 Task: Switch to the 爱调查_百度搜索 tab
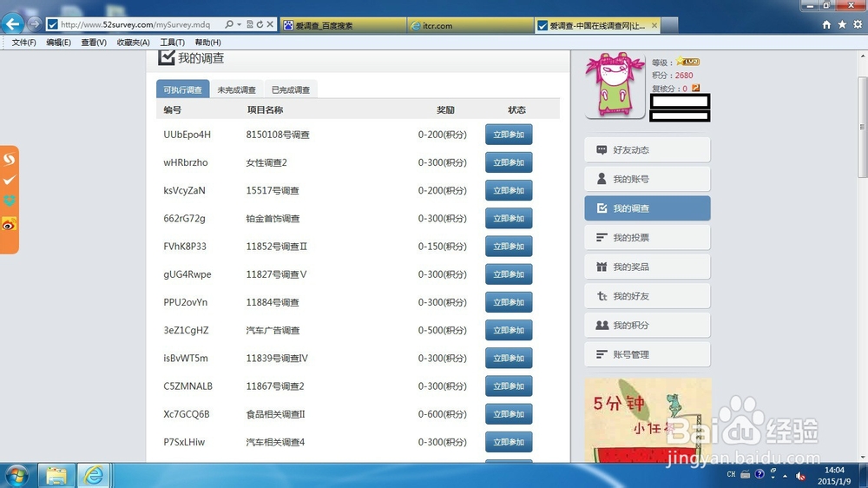(343, 25)
